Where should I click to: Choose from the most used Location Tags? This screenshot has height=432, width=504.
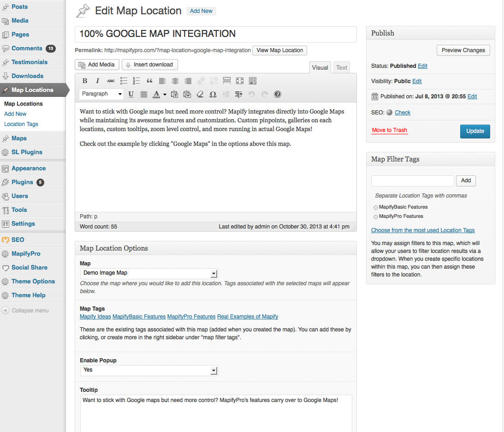coord(423,230)
